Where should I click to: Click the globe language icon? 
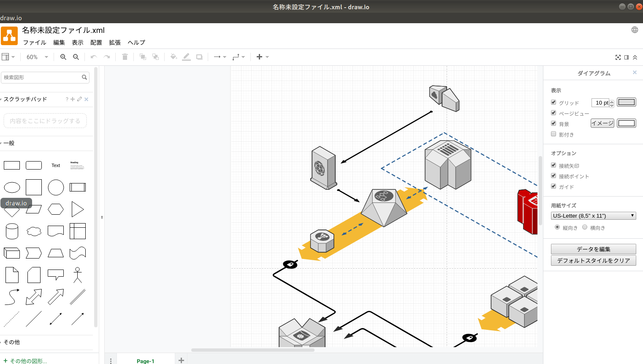click(x=634, y=30)
